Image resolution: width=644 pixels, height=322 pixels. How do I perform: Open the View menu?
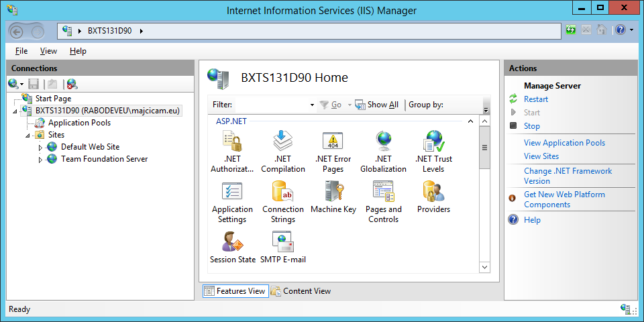coord(48,51)
